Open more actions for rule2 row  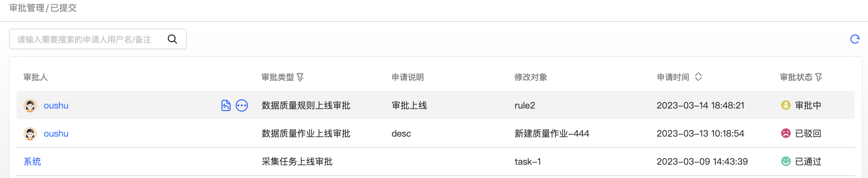click(x=242, y=105)
